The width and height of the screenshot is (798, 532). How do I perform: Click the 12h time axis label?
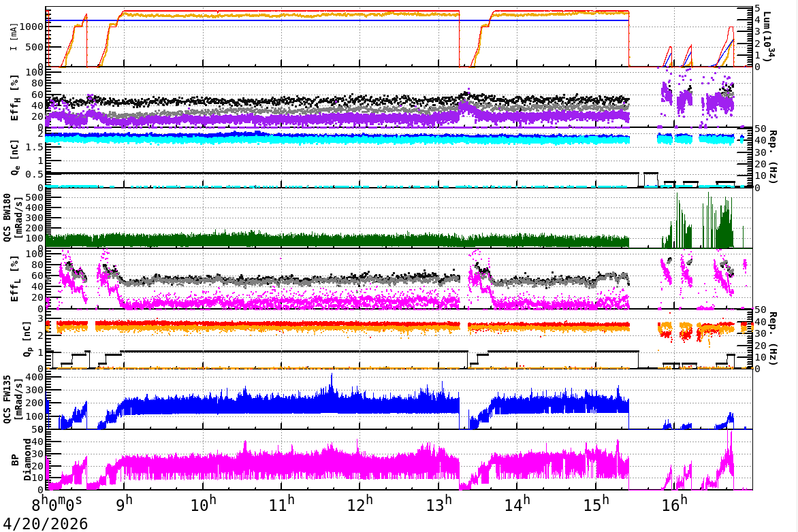(x=360, y=504)
